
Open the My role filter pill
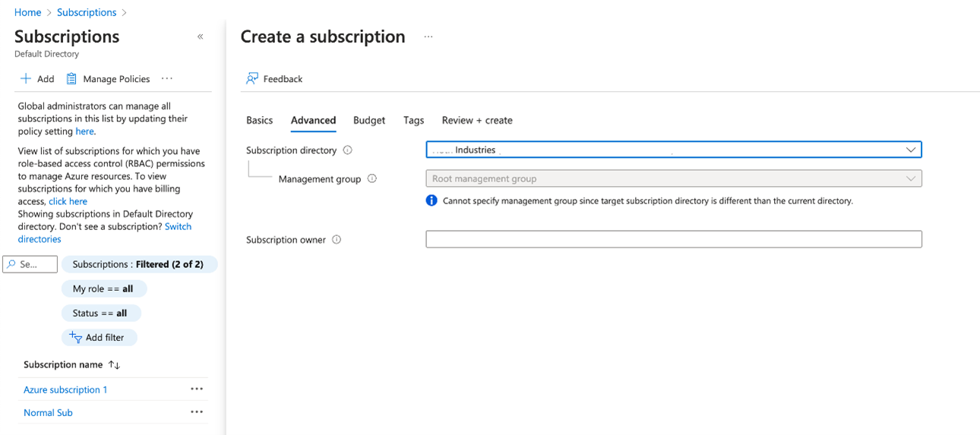(103, 289)
